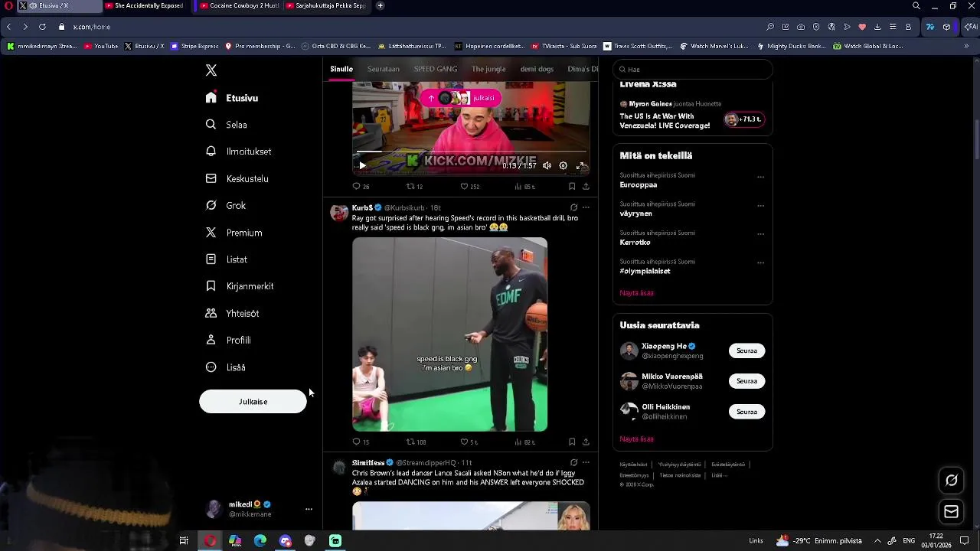Play the Kick video

point(362,165)
